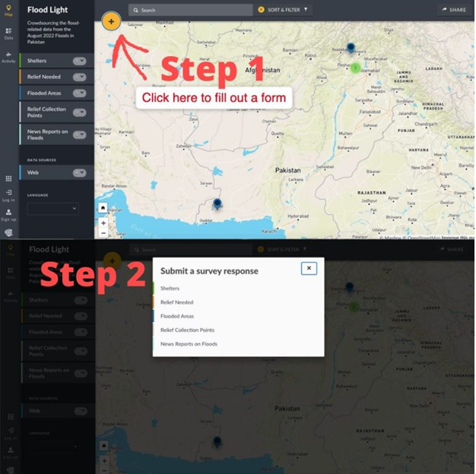
Task: Select Relief Needed in the survey dialog
Action: [x=177, y=302]
